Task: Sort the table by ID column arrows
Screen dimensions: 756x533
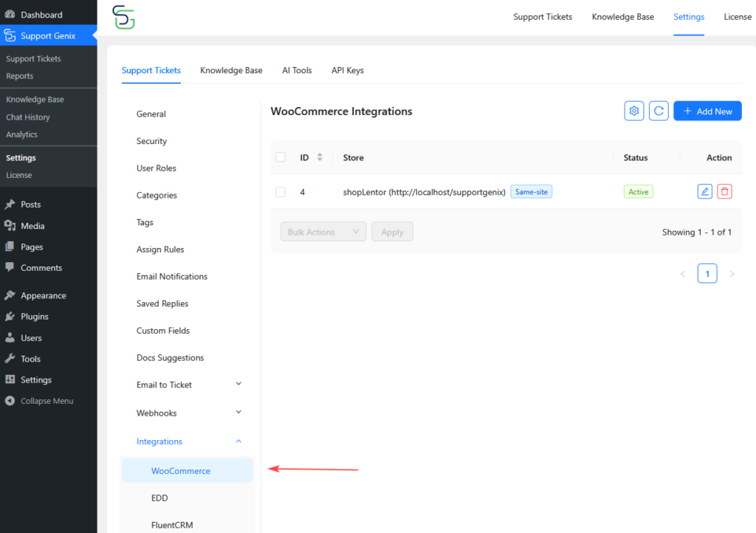Action: coord(320,157)
